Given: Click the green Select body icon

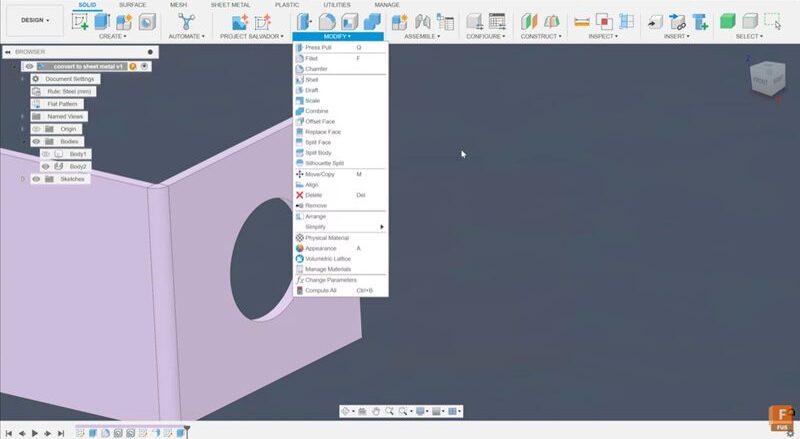Looking at the screenshot, I should click(x=727, y=21).
